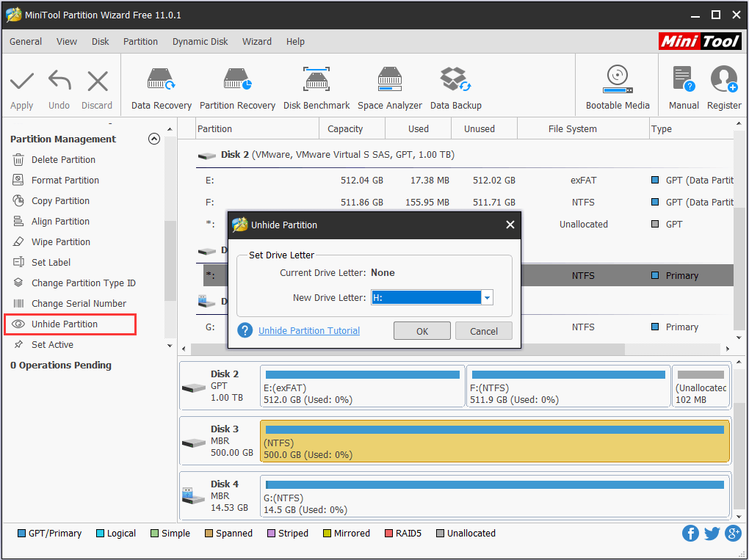Click Change Partition Type ID icon

18,283
